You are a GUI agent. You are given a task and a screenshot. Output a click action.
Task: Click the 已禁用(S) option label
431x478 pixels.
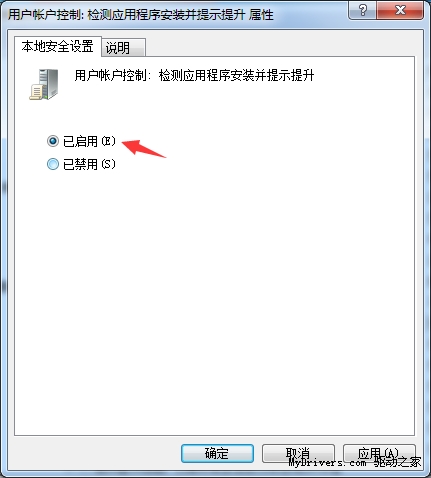pos(89,164)
